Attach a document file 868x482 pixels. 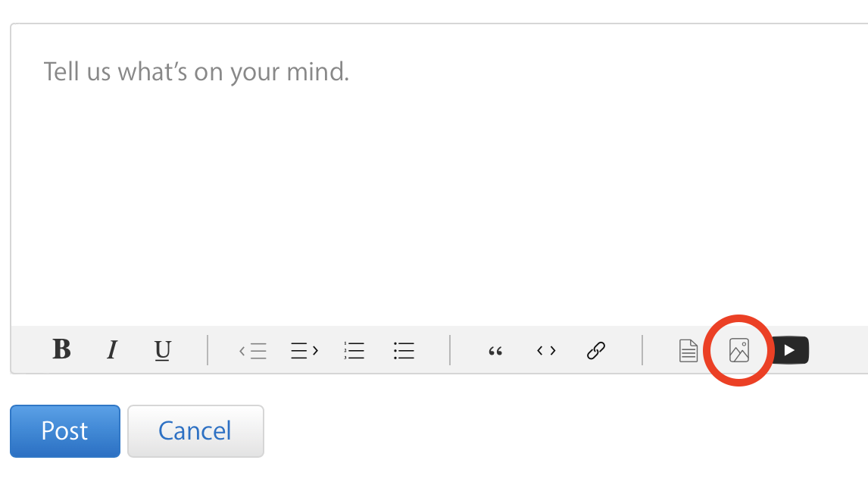tap(688, 351)
